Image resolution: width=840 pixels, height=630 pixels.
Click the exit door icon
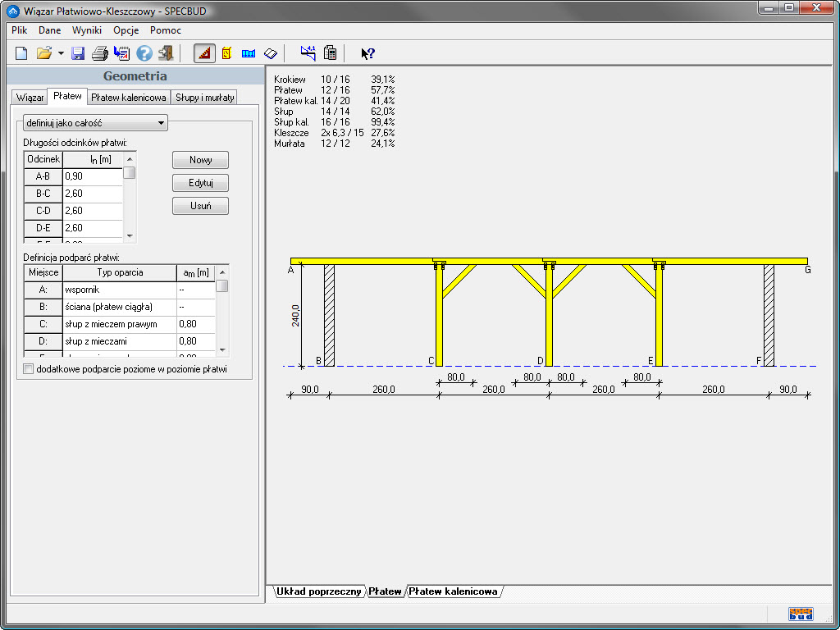(166, 53)
